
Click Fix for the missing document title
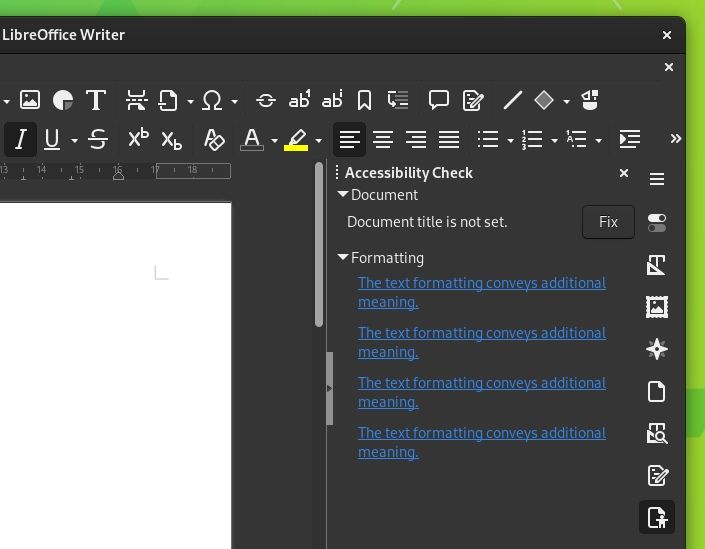click(608, 222)
